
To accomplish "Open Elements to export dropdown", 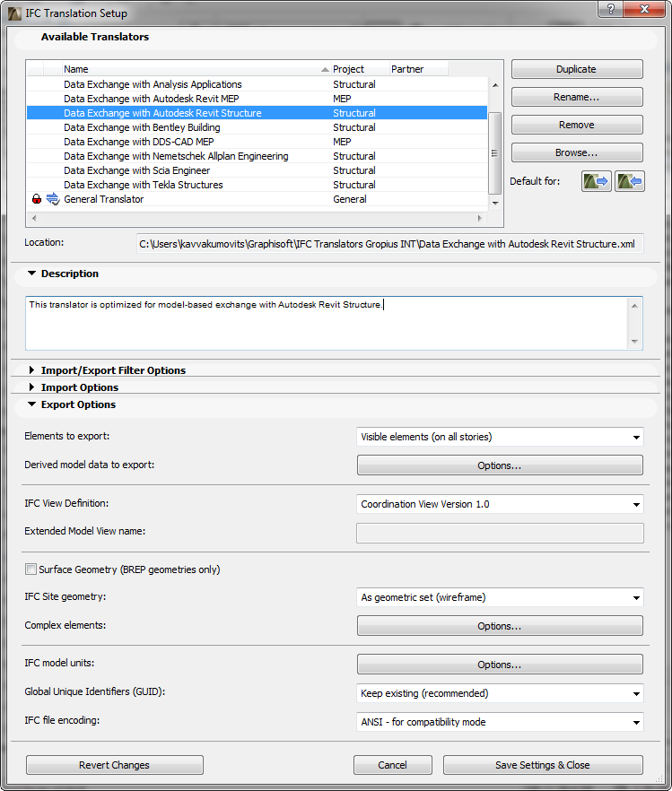I will 500,437.
